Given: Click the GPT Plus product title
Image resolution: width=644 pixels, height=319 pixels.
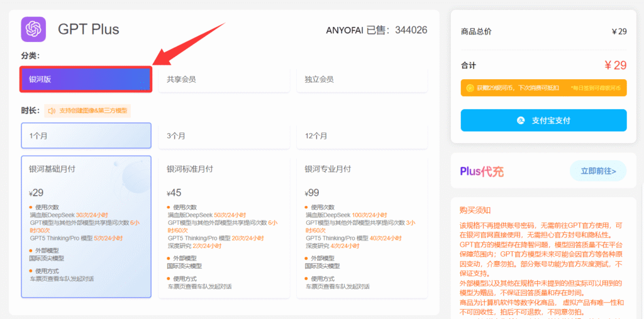Looking at the screenshot, I should (x=88, y=30).
